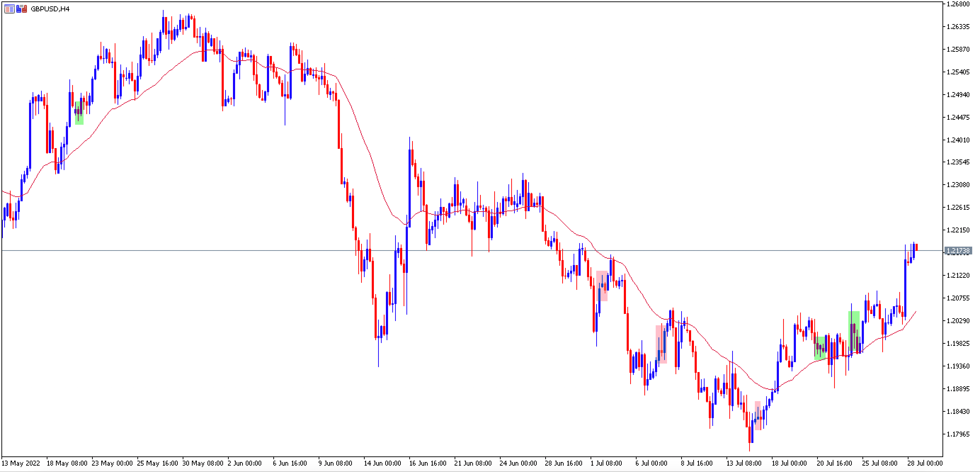
Task: Click the 1.26335 price scale label
Action: 958,27
